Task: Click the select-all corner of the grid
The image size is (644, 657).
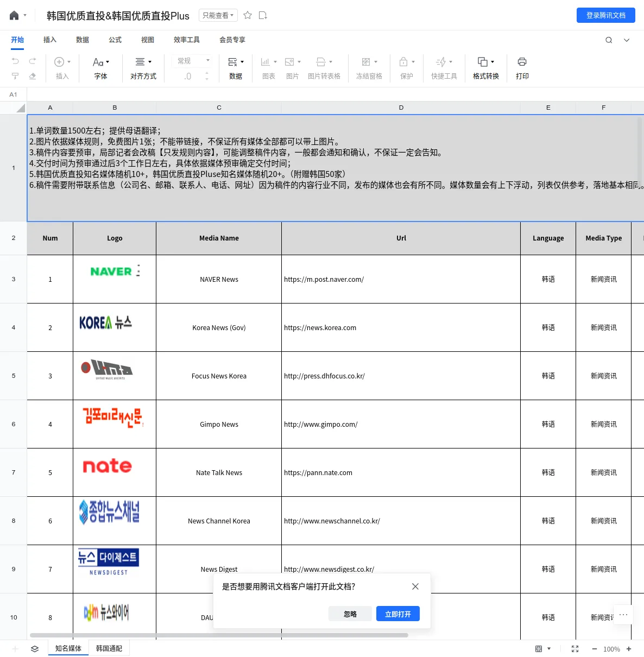Action: tap(14, 108)
